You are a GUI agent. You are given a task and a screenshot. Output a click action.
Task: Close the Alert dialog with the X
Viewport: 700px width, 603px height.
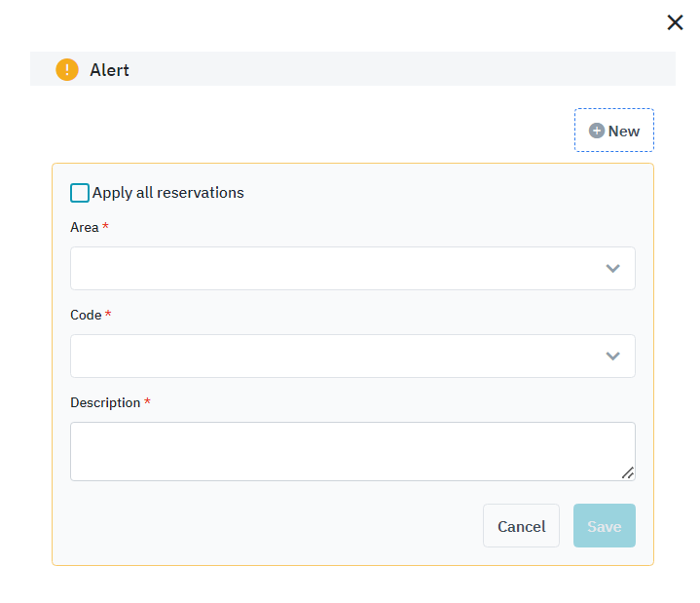675,22
